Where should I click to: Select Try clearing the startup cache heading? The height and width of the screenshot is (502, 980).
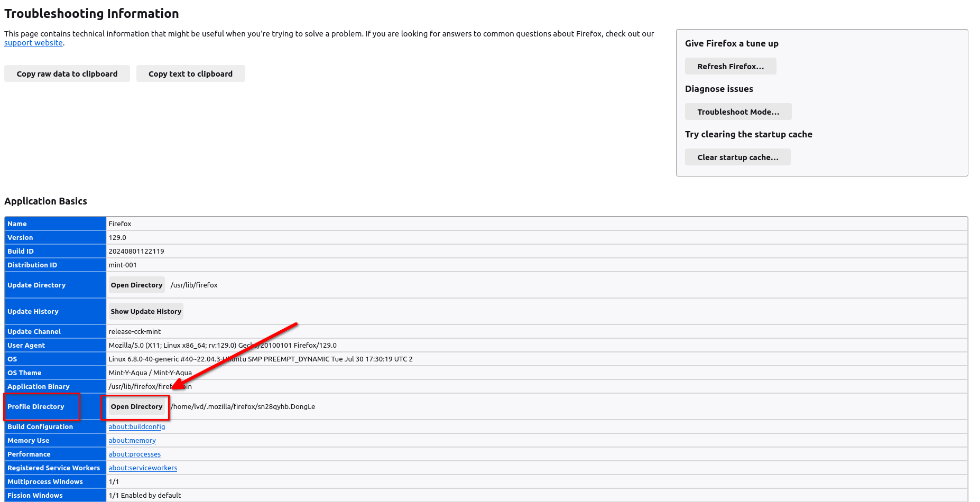pyautogui.click(x=748, y=134)
